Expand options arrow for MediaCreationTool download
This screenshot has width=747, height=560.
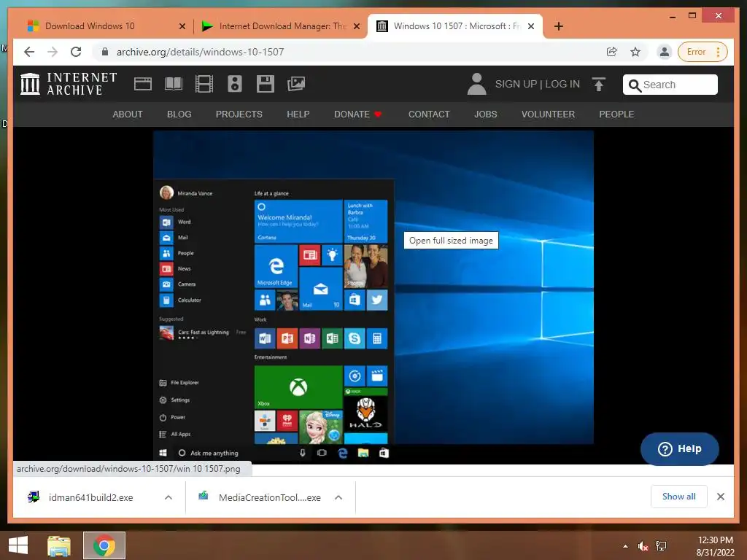click(x=338, y=497)
